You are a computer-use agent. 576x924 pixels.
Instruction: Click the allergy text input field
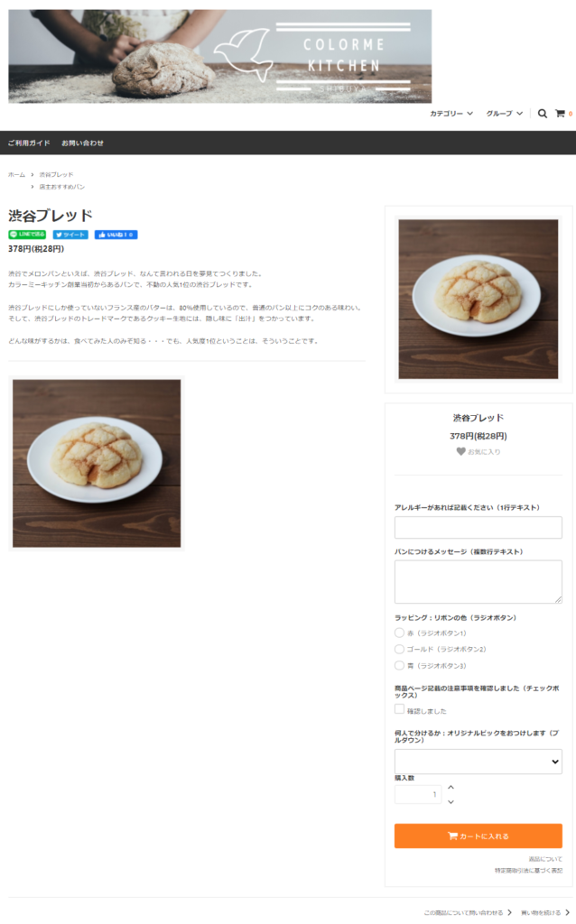coord(478,527)
